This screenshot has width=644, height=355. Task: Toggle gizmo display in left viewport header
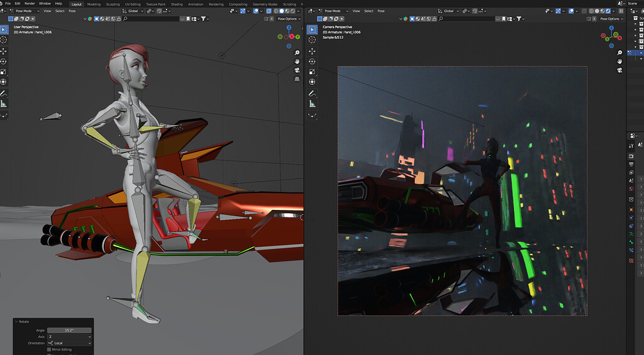(243, 11)
